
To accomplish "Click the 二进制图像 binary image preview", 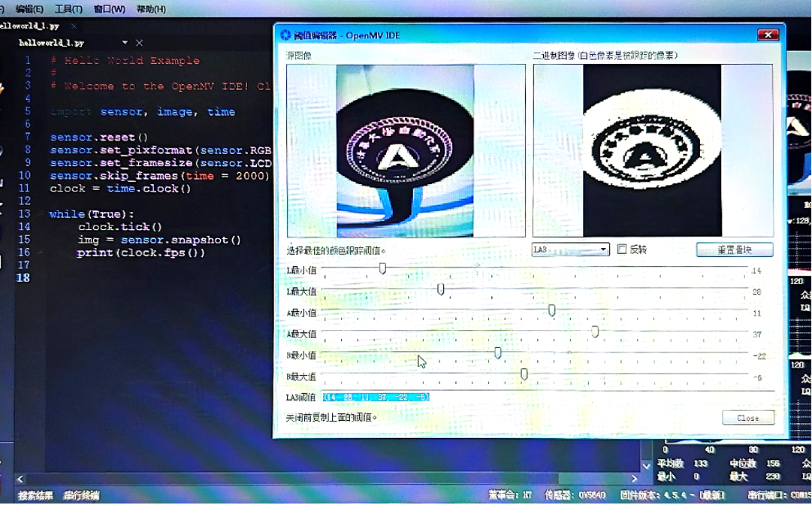I will pyautogui.click(x=653, y=151).
